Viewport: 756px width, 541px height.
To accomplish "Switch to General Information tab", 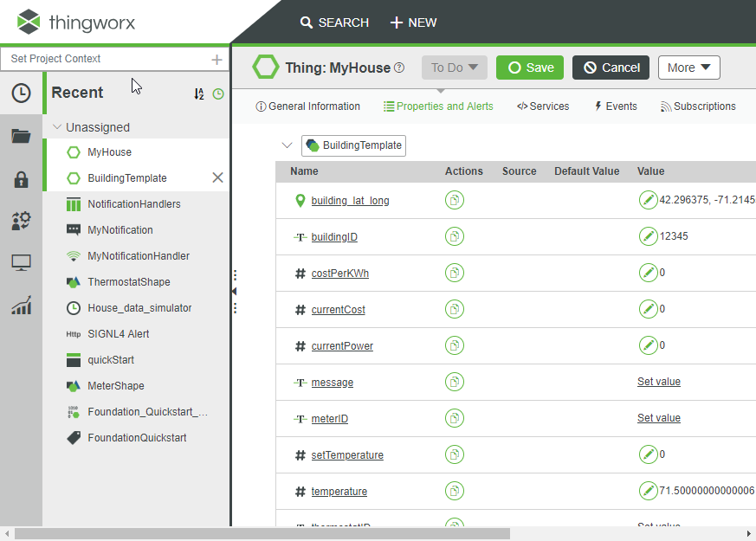I will click(x=307, y=106).
